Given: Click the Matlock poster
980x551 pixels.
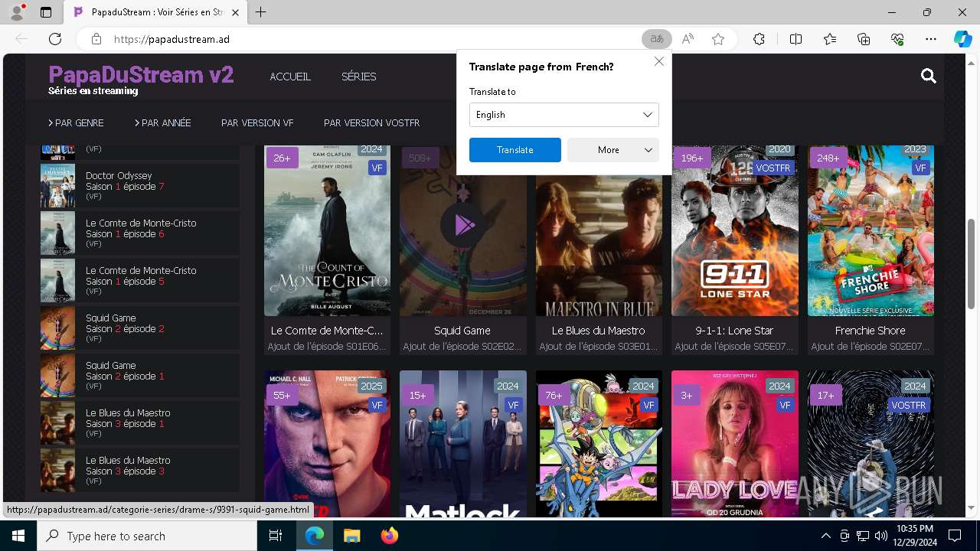Looking at the screenshot, I should (463, 445).
